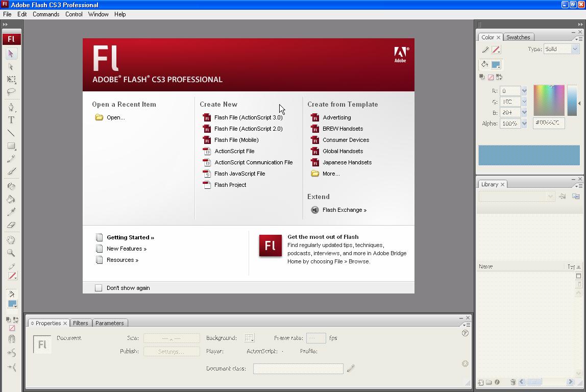Select the Selection tool in the toolbar
The height and width of the screenshot is (392, 586).
11,53
